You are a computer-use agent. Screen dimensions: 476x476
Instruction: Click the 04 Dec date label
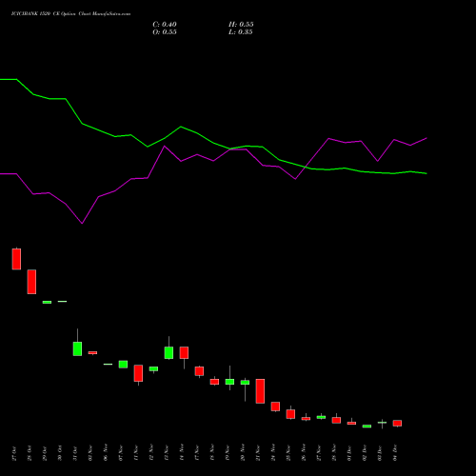(x=395, y=453)
